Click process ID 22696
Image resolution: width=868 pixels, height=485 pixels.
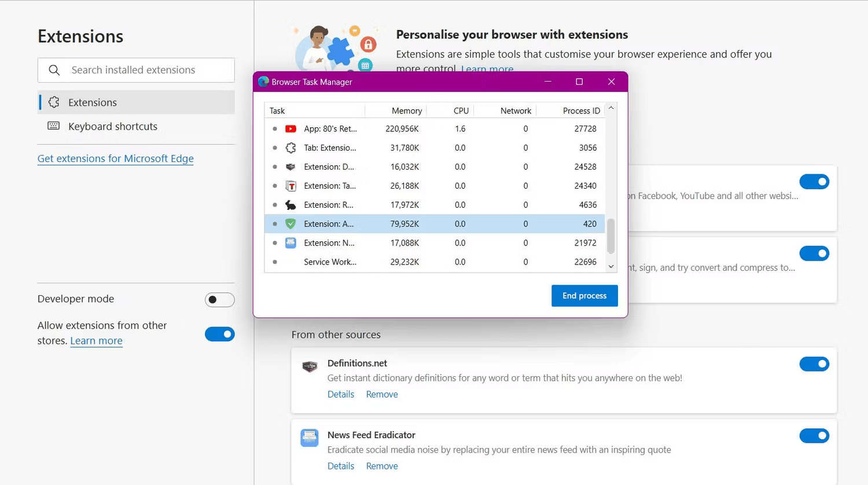coord(585,262)
